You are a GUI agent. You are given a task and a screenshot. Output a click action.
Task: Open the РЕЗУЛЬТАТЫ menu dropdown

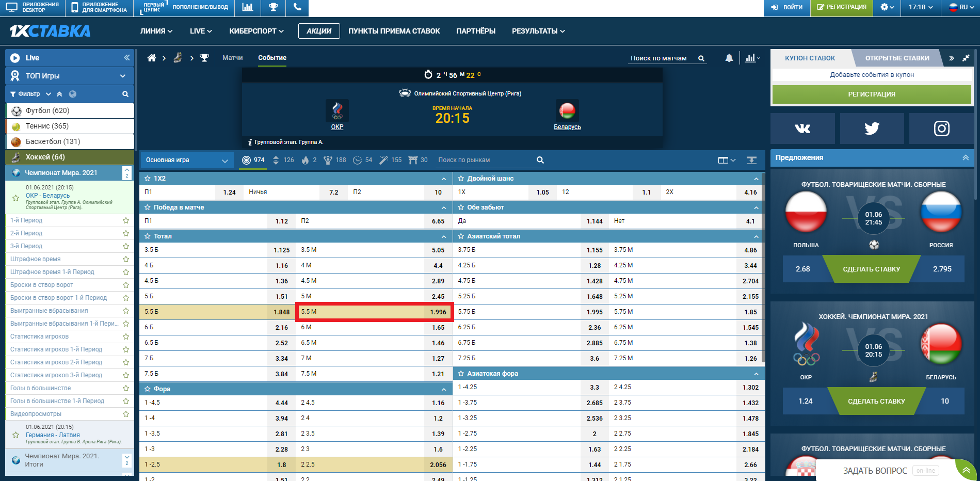tap(538, 31)
